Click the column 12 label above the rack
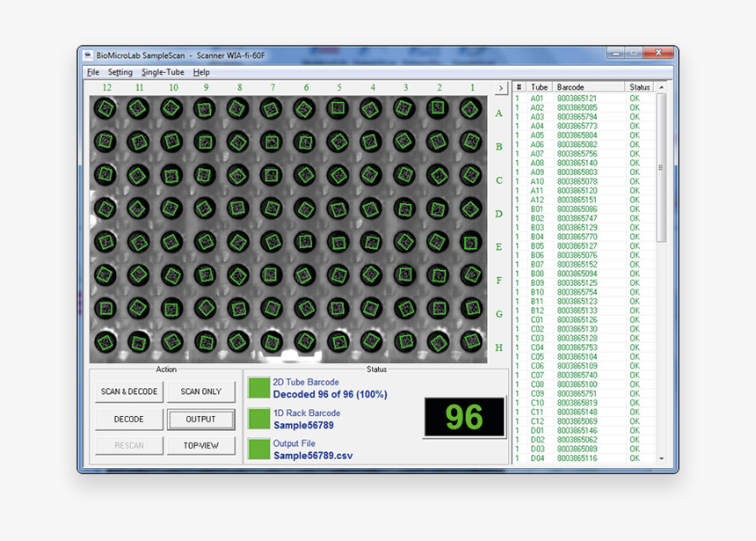Image resolution: width=756 pixels, height=541 pixels. click(106, 87)
